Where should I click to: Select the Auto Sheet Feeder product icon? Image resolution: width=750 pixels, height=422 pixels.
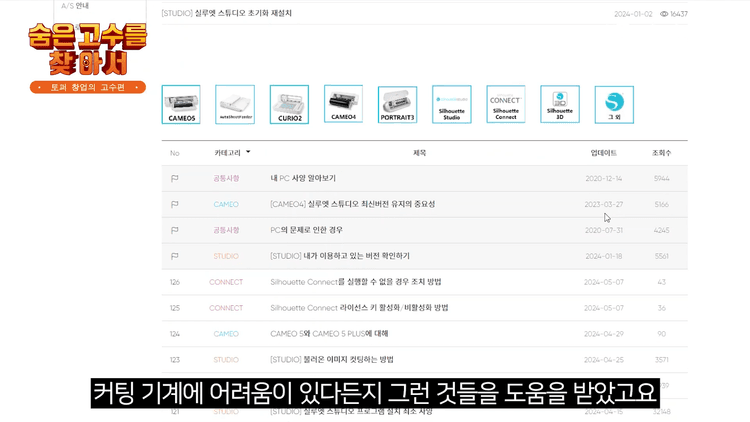pyautogui.click(x=235, y=104)
